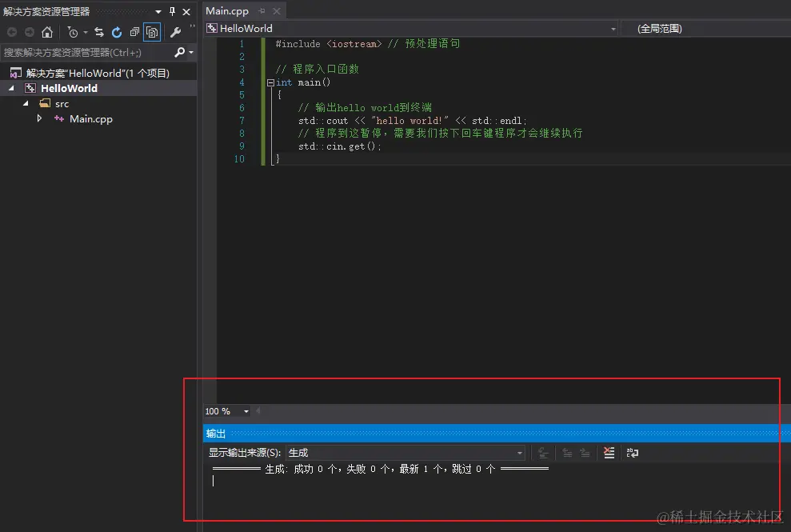The width and height of the screenshot is (791, 532).
Task: Toggle word wrap in output panel
Action: point(632,453)
